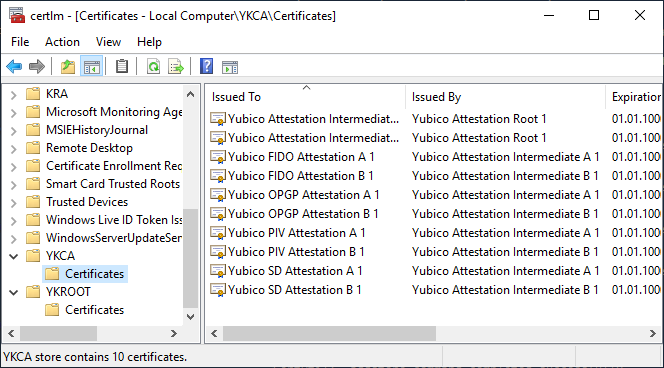The height and width of the screenshot is (368, 664).
Task: Refresh the view with green refresh icon
Action: click(x=153, y=66)
